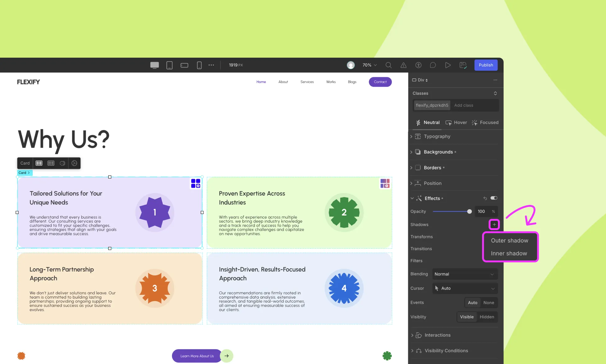Choose Outer shadow from the menu
Screen dimensions: 606x364
pos(509,241)
